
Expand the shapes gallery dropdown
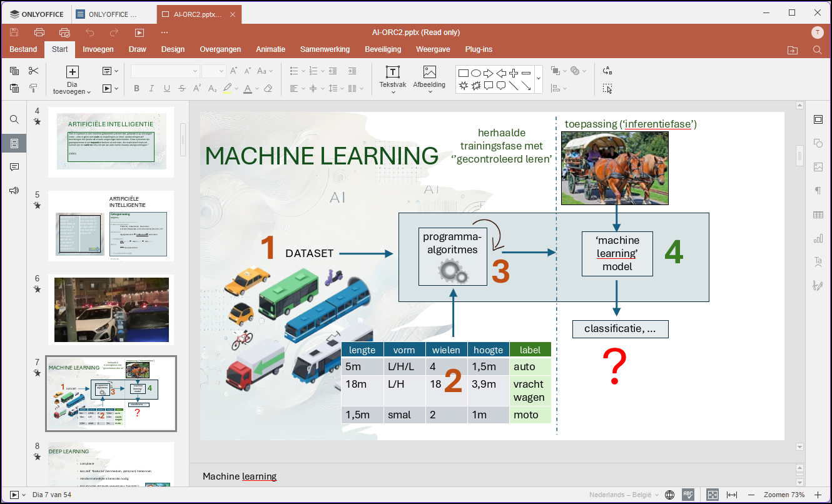click(x=539, y=79)
